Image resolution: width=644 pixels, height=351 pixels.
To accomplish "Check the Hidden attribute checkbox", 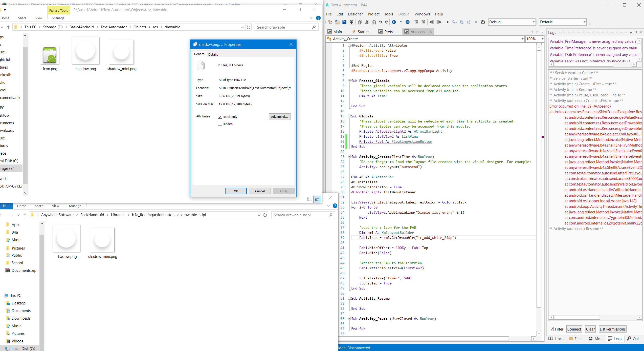I will coord(220,124).
